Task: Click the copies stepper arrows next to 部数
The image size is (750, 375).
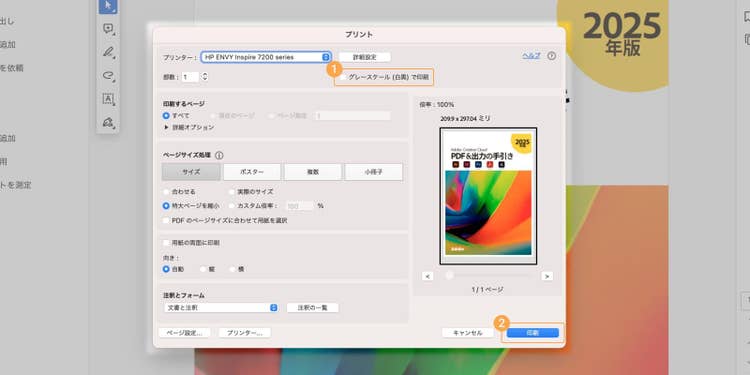Action: coord(205,77)
